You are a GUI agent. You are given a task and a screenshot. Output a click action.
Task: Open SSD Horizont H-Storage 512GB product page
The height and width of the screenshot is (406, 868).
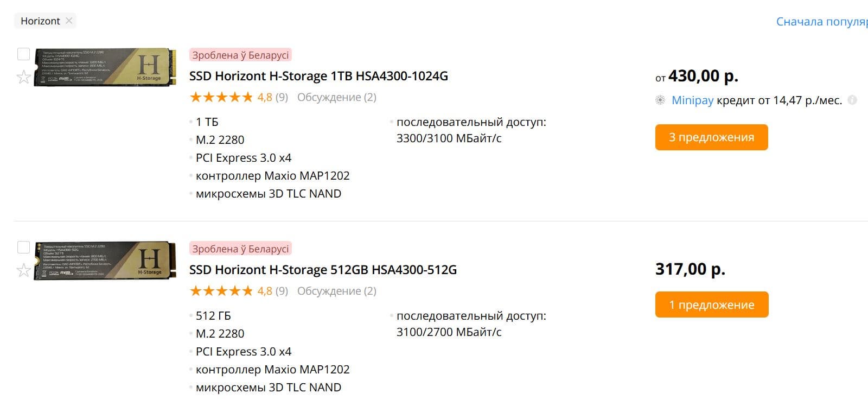click(x=323, y=270)
